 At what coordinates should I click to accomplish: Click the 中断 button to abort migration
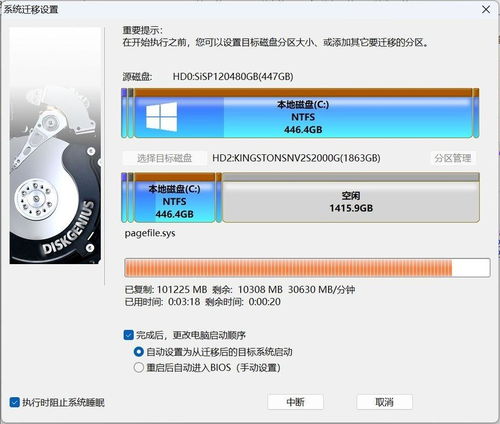tap(295, 402)
